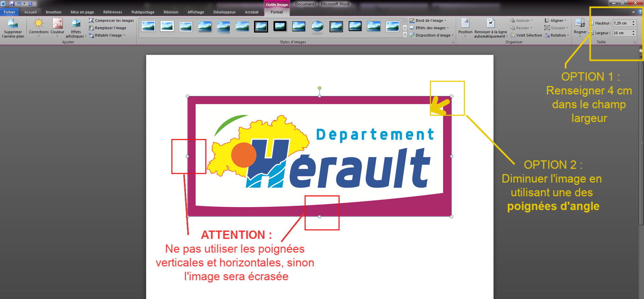Open the Volet Sélection pane
Viewport: 644px width, 299px height.
526,35
